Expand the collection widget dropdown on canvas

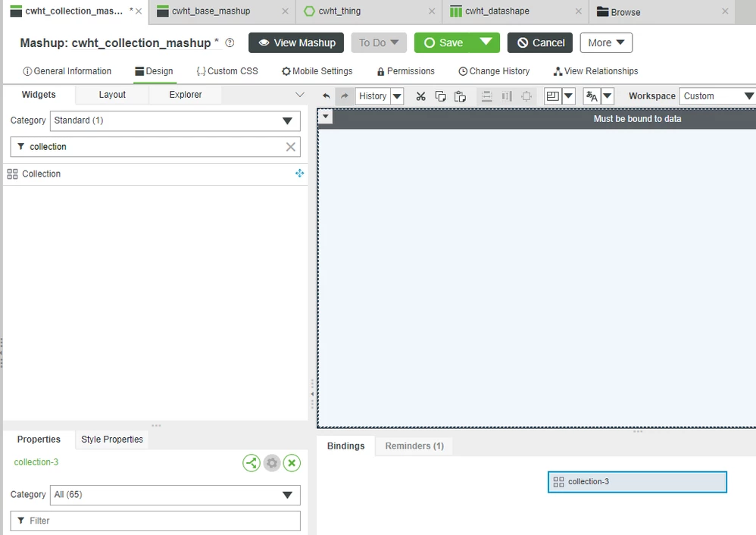(x=326, y=116)
